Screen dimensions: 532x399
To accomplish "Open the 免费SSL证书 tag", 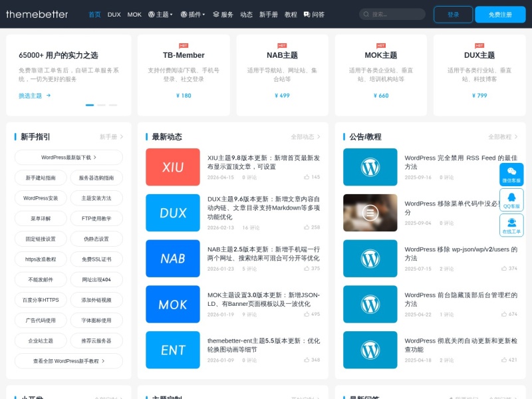I will click(96, 259).
